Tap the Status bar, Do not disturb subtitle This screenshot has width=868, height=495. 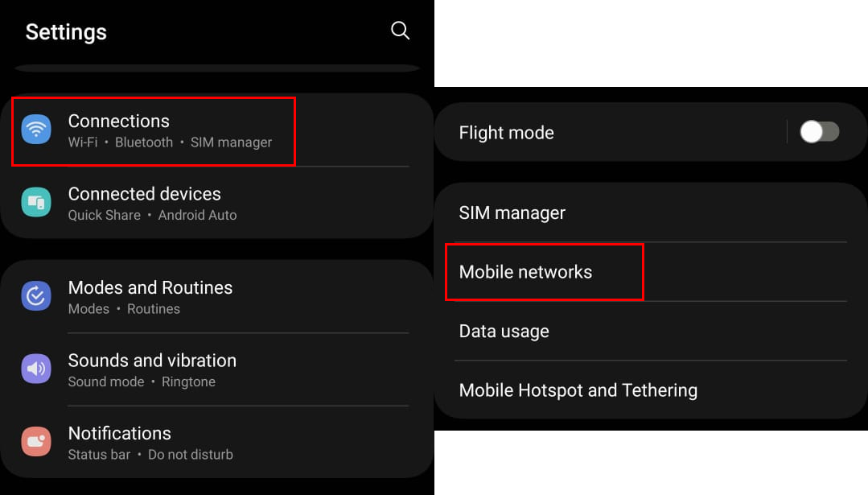150,455
